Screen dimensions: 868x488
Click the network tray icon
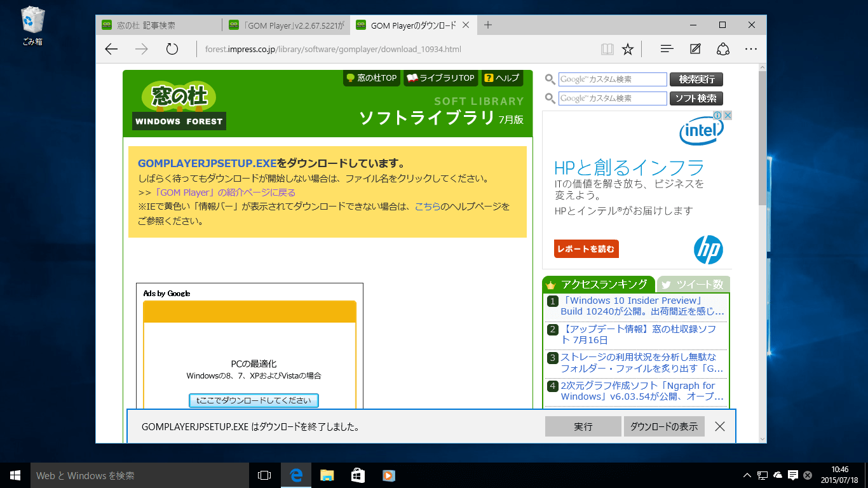(762, 475)
